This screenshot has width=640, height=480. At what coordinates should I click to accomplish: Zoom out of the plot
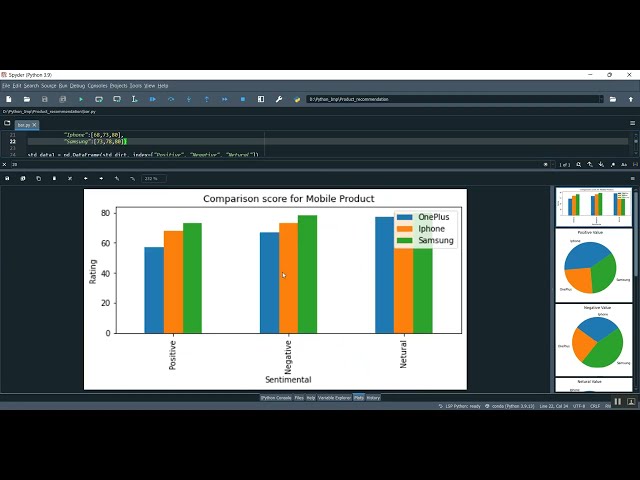[132, 178]
